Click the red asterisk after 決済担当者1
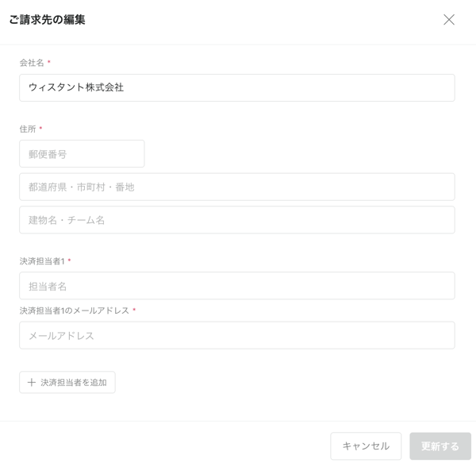476x463 pixels. (70, 261)
